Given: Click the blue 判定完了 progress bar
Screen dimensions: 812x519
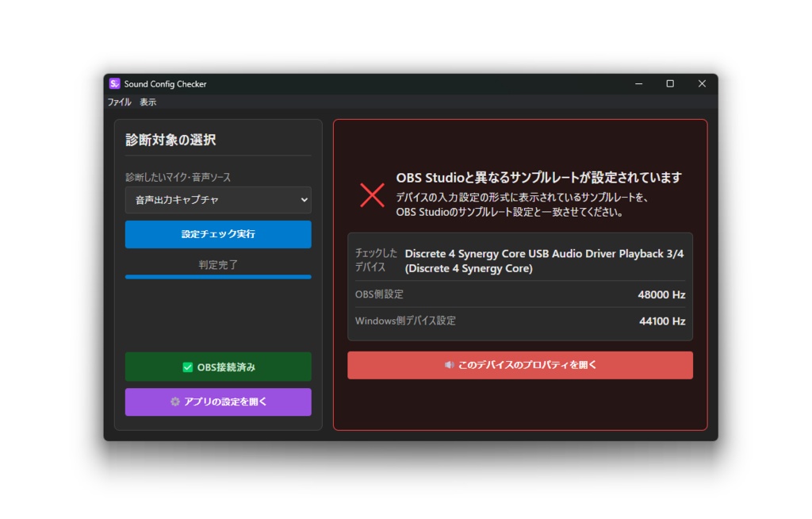Looking at the screenshot, I should 217,277.
